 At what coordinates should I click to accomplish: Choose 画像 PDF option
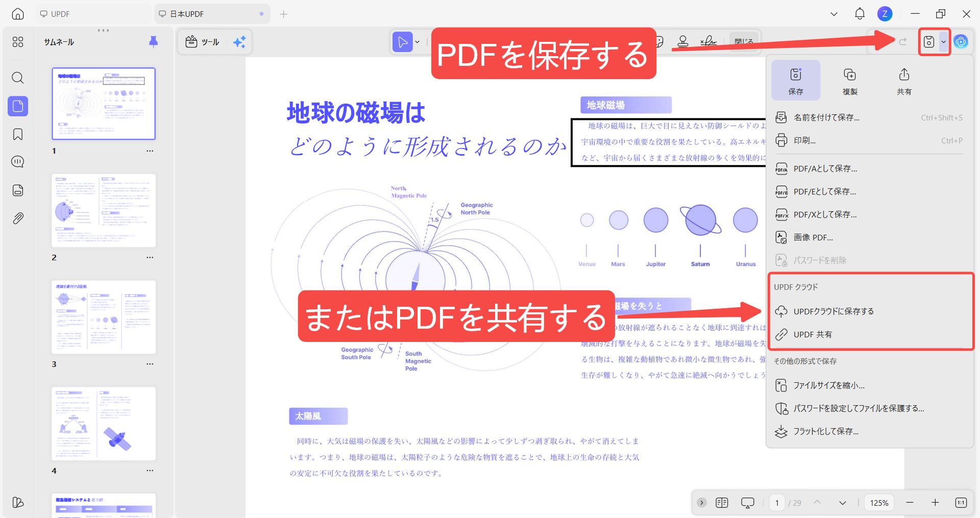pyautogui.click(x=870, y=237)
